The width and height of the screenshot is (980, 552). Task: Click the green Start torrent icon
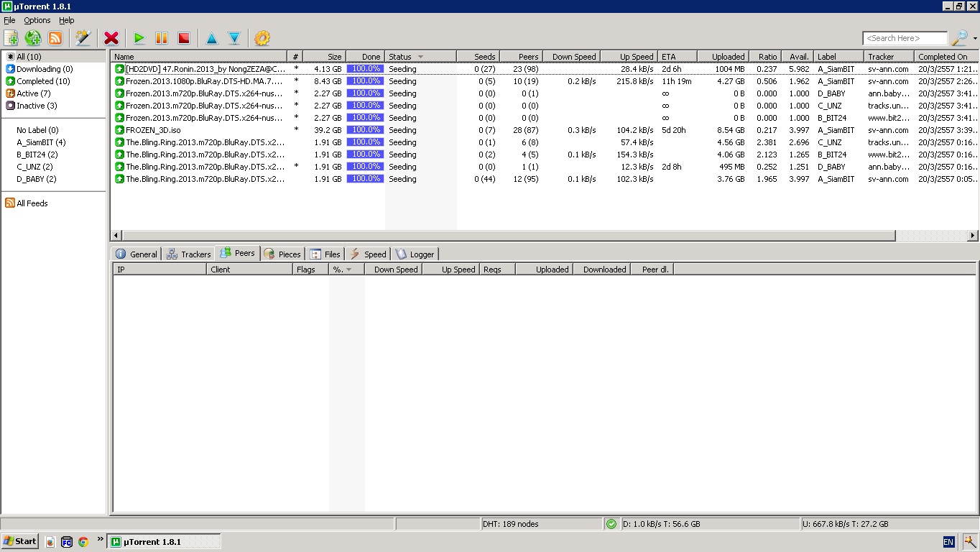click(139, 38)
